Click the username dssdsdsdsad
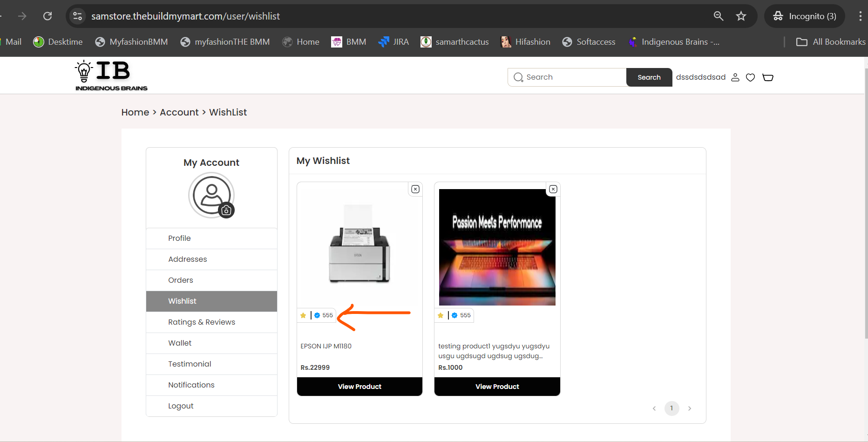The image size is (868, 442). click(701, 77)
